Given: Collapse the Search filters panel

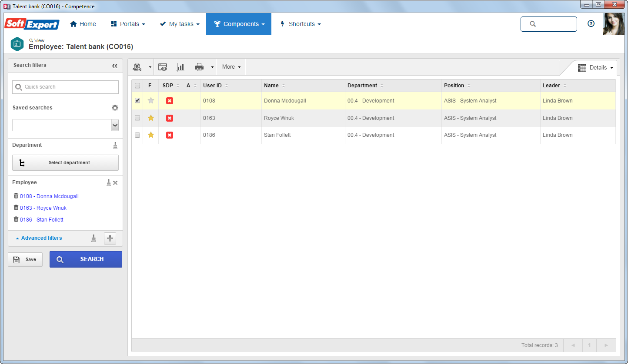Looking at the screenshot, I should pos(115,66).
